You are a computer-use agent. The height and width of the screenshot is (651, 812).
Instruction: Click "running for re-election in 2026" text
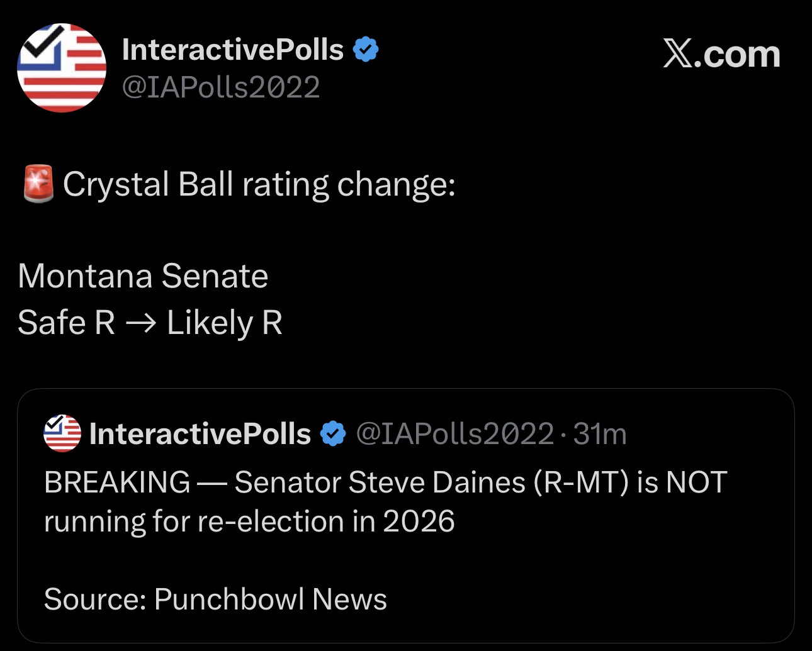(x=249, y=521)
